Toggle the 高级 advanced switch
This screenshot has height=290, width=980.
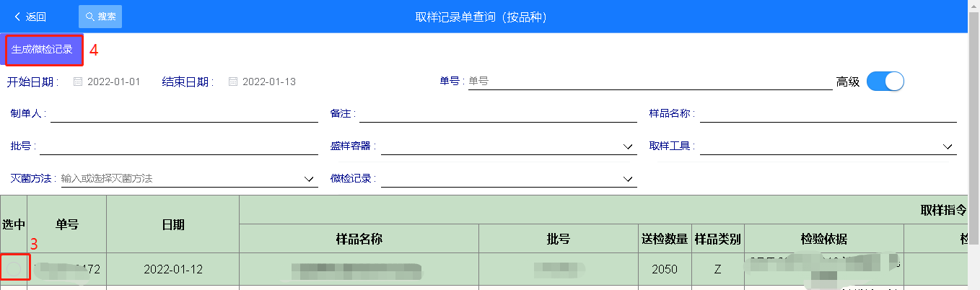(885, 82)
